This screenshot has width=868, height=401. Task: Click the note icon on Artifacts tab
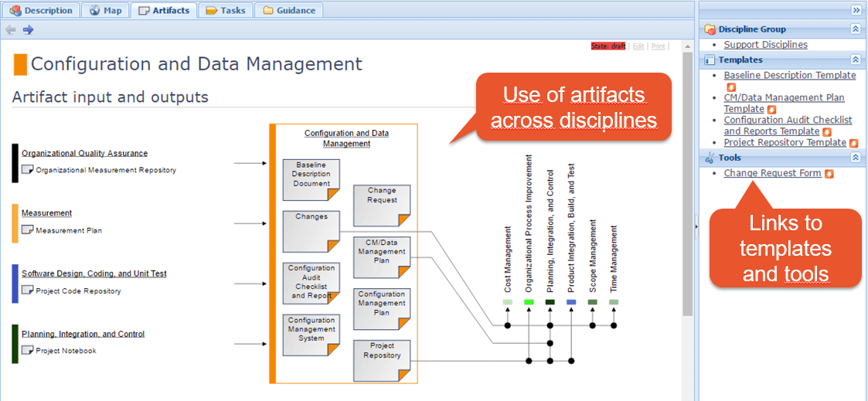pos(144,11)
